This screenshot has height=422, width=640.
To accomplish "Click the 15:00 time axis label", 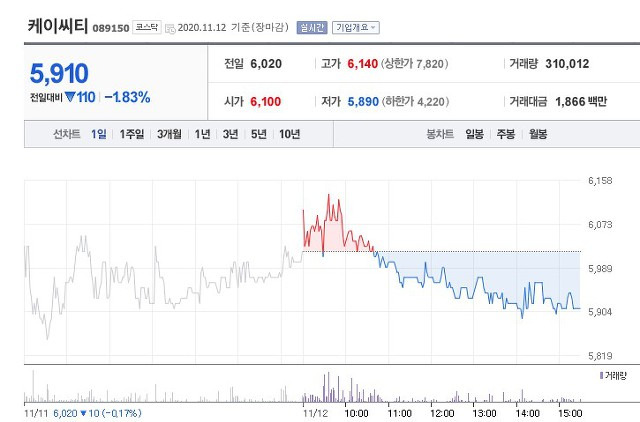I will point(570,413).
